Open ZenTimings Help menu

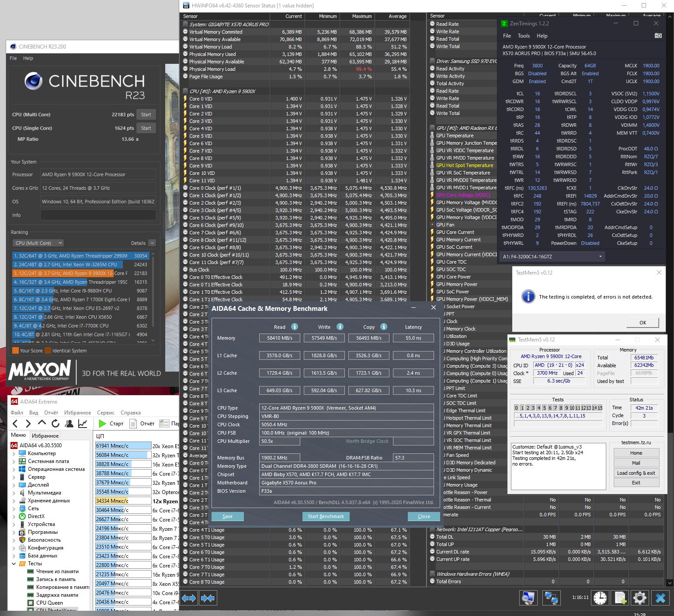(542, 36)
